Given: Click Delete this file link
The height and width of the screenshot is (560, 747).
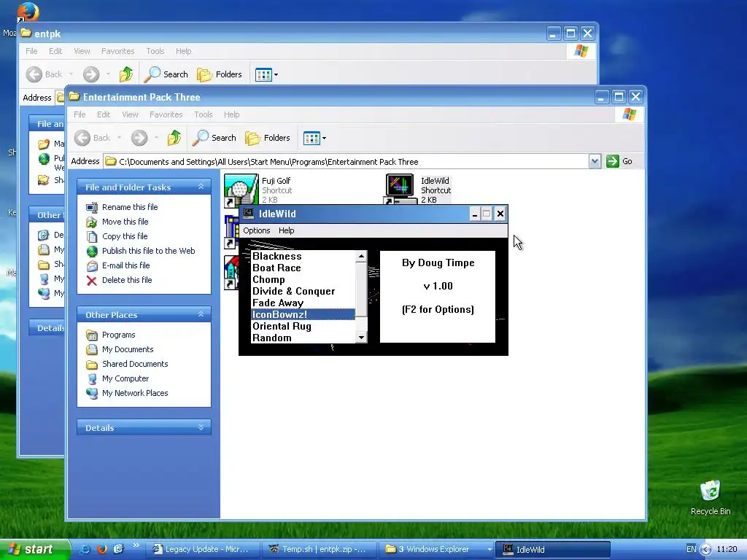Looking at the screenshot, I should click(127, 280).
